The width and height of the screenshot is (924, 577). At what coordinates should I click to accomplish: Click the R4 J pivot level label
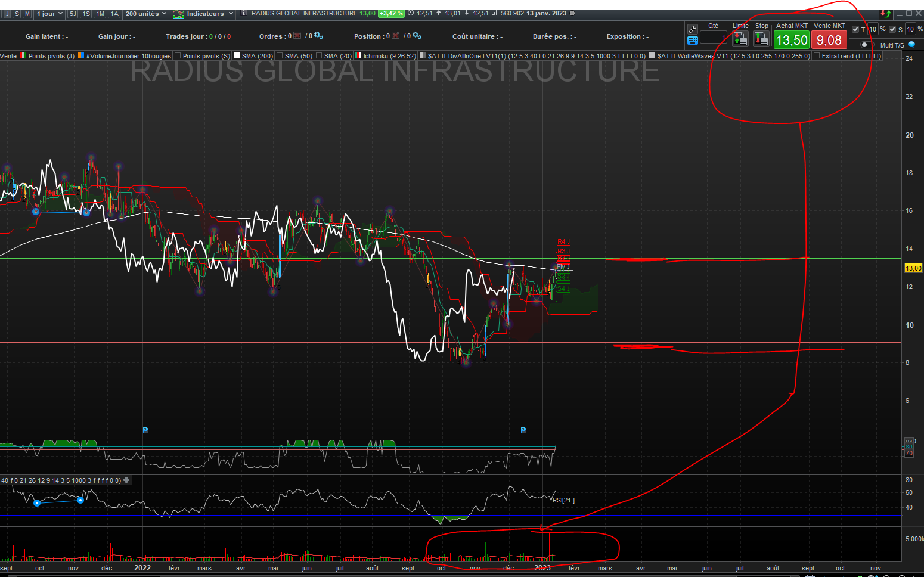point(563,242)
